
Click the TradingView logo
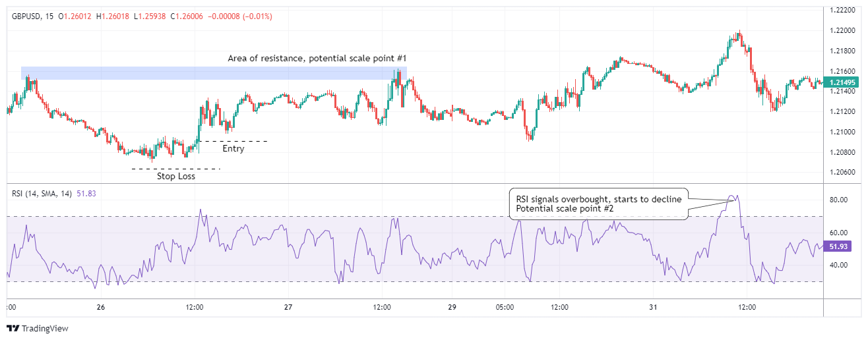click(x=38, y=328)
